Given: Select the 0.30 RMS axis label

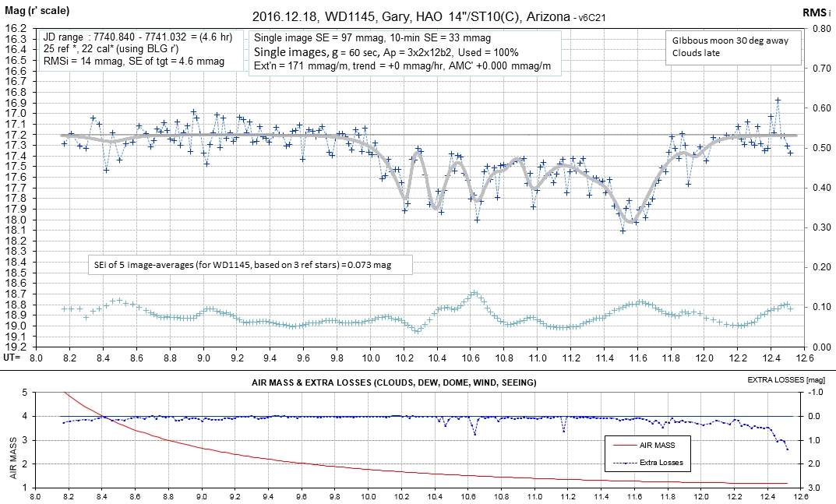Looking at the screenshot, I should pos(822,227).
